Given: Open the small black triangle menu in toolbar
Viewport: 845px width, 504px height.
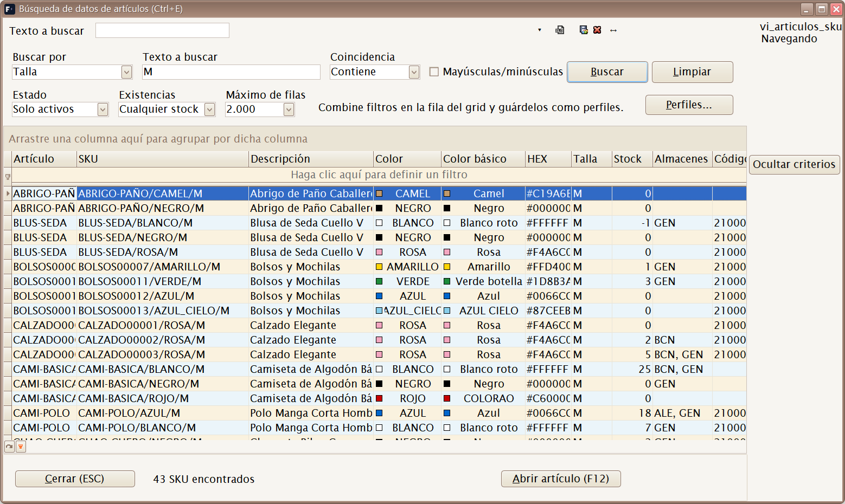Looking at the screenshot, I should (540, 30).
